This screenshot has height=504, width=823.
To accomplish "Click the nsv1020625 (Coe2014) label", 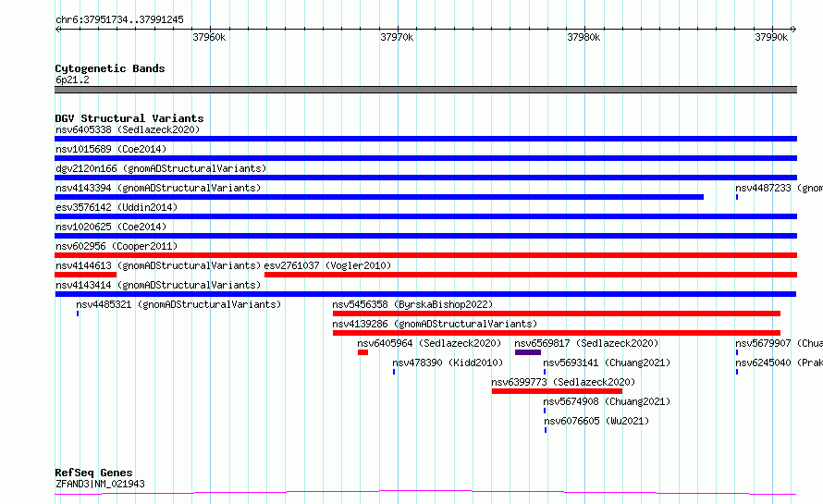I will tap(111, 227).
